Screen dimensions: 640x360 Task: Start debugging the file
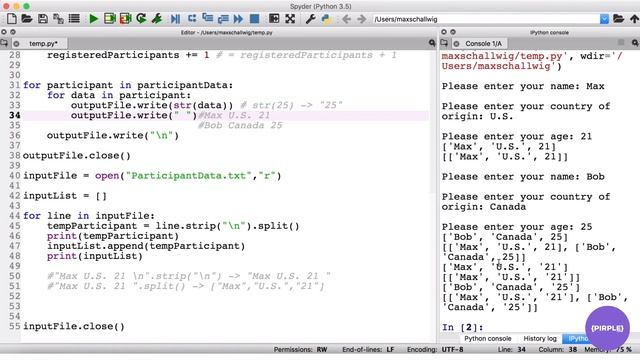(176, 19)
